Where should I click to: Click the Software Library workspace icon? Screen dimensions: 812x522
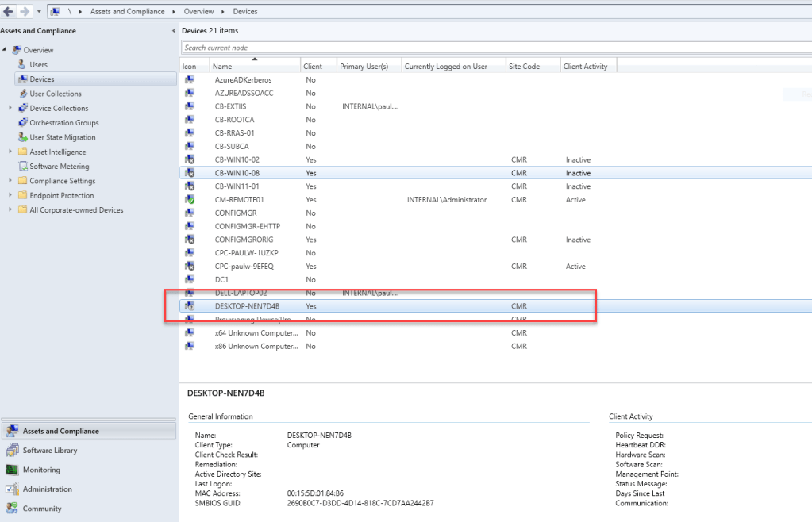12,451
